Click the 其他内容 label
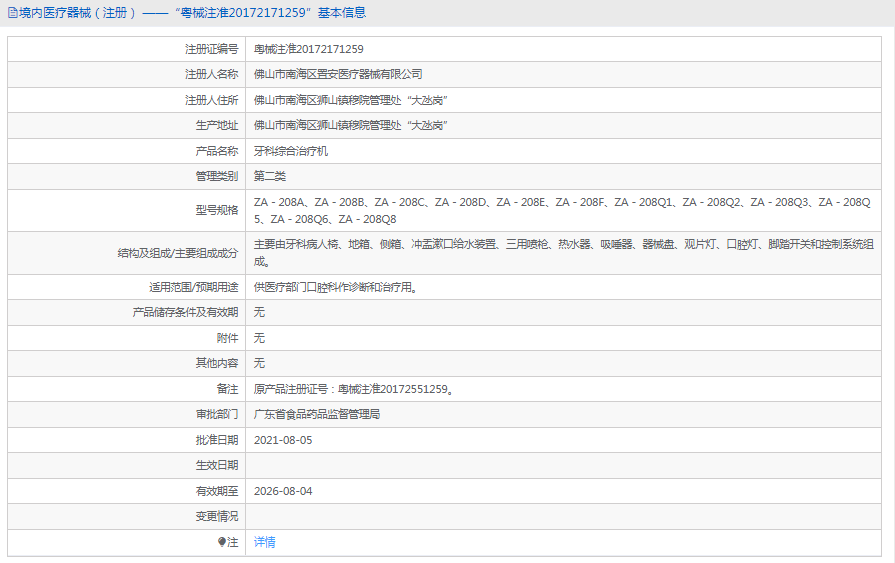This screenshot has width=895, height=563. coord(217,363)
